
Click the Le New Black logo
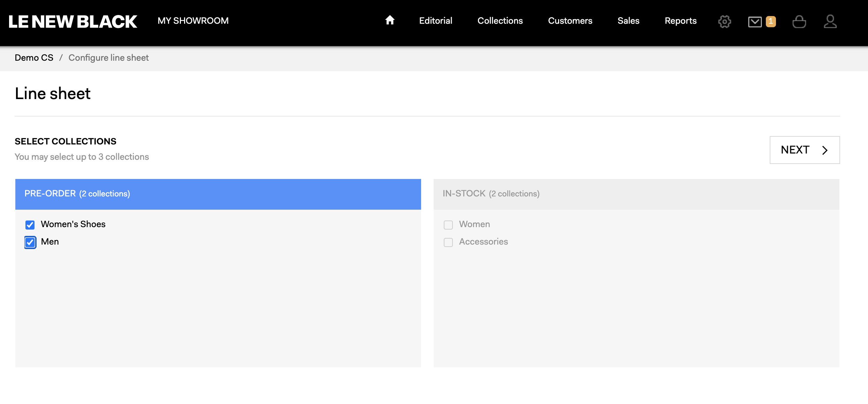(73, 21)
